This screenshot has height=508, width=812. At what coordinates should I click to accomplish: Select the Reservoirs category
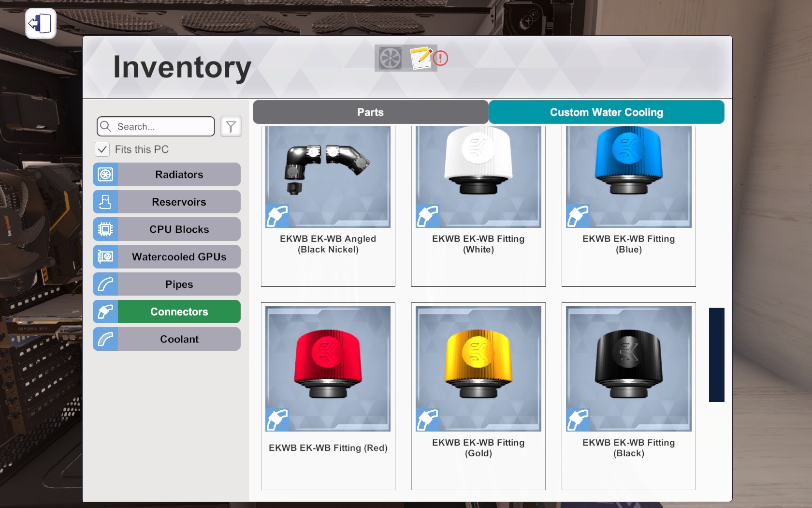[x=167, y=202]
